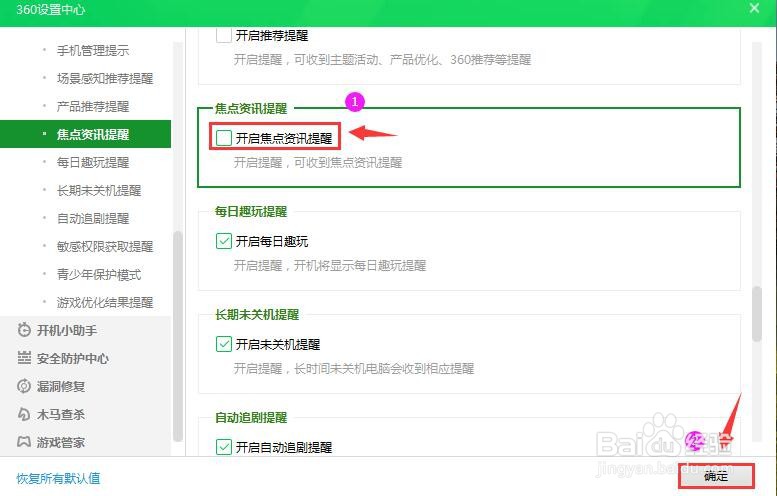Click the 开启每日趣玩 label text
777x496 pixels.
(x=272, y=241)
